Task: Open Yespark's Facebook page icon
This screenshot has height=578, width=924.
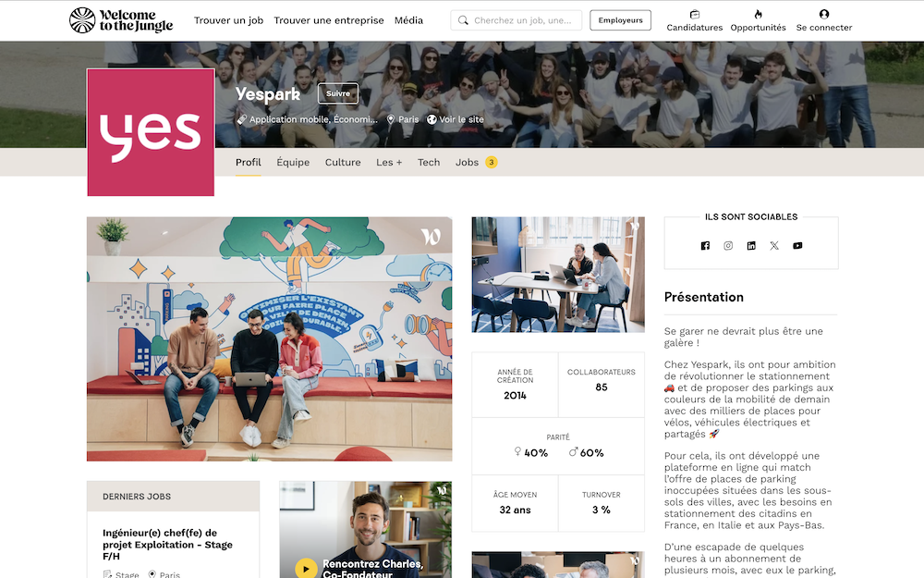Action: point(705,246)
